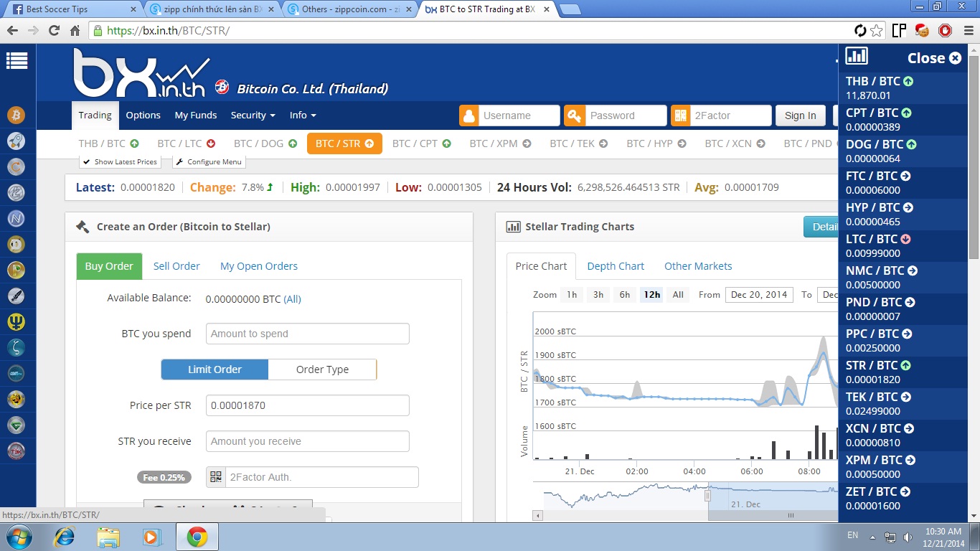The width and height of the screenshot is (980, 551).
Task: Open the Security dropdown menu
Action: point(253,115)
